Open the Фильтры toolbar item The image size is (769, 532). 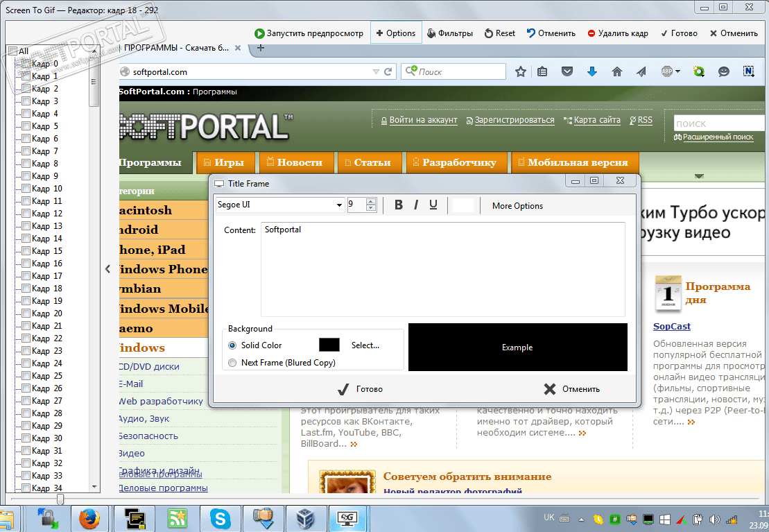pyautogui.click(x=449, y=33)
